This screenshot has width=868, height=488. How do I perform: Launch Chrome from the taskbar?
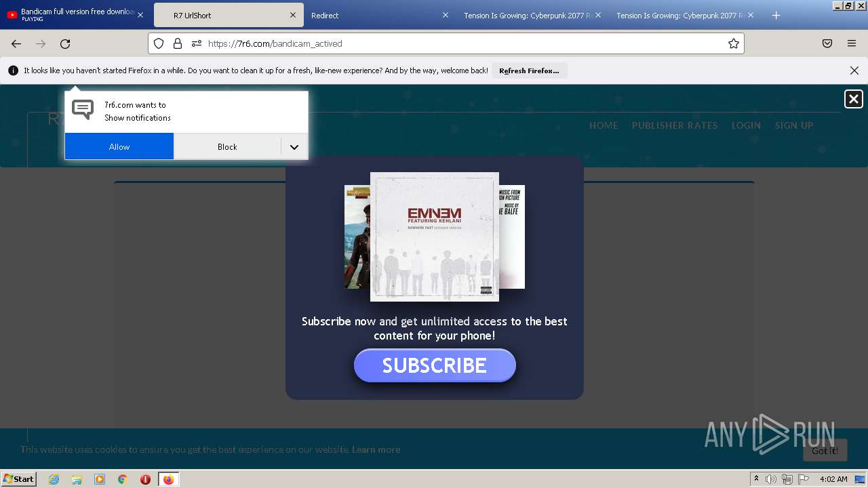[123, 479]
